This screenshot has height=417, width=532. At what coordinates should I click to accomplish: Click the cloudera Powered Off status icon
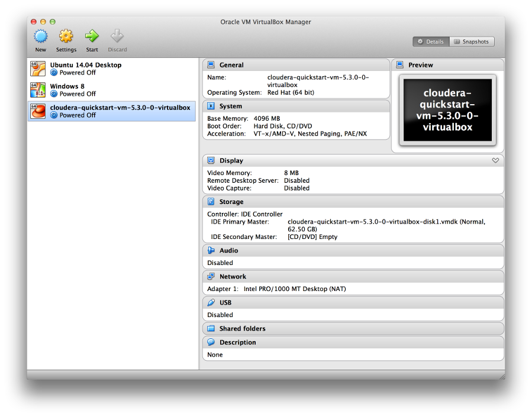click(x=54, y=115)
